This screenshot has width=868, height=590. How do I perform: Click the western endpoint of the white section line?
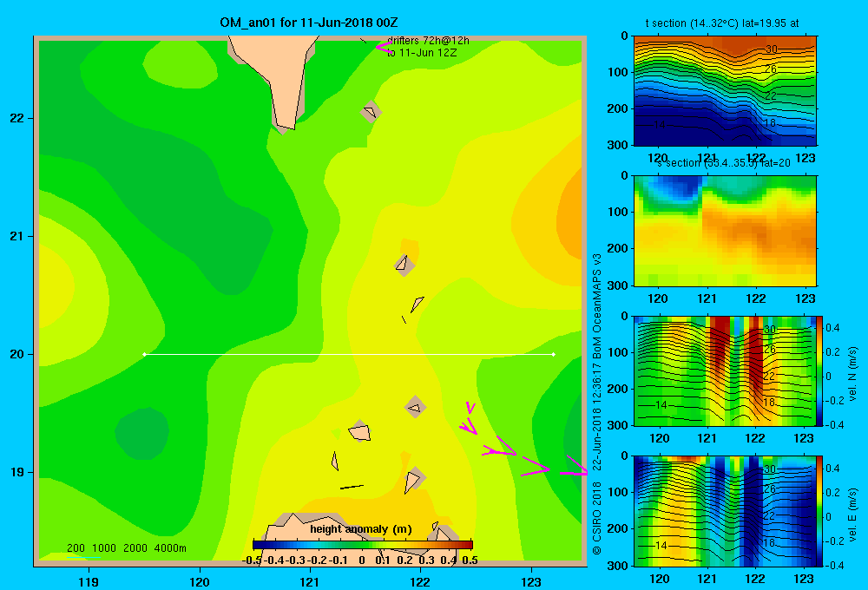(144, 354)
